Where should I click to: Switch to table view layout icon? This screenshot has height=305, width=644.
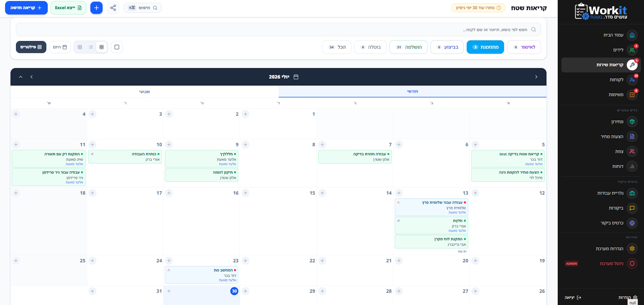point(80,47)
